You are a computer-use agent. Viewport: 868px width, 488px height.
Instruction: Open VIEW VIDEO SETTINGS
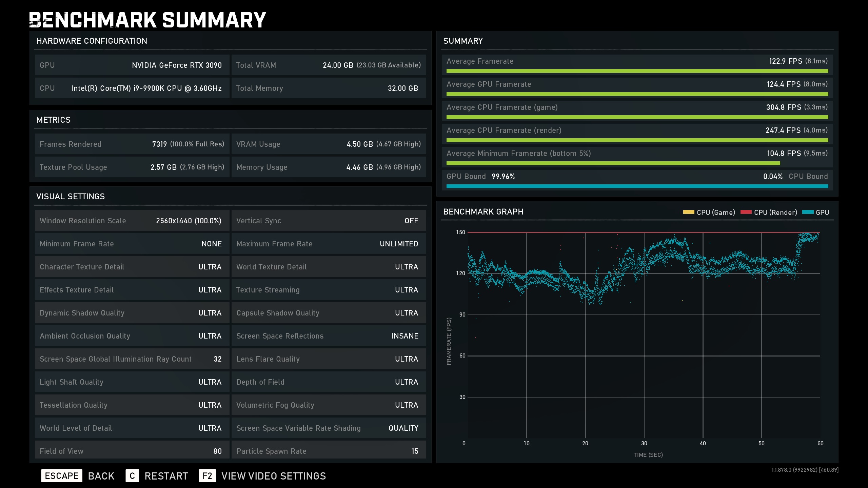pyautogui.click(x=273, y=476)
